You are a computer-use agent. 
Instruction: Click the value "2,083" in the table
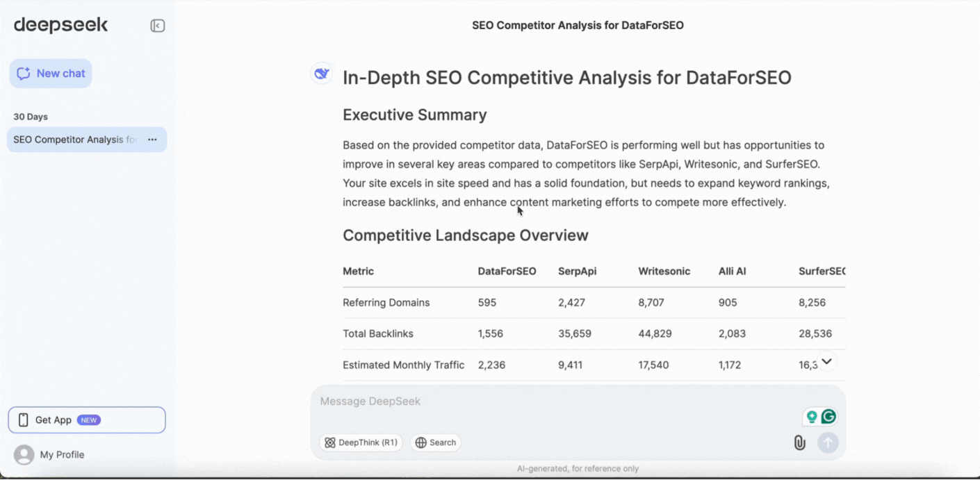tap(732, 334)
